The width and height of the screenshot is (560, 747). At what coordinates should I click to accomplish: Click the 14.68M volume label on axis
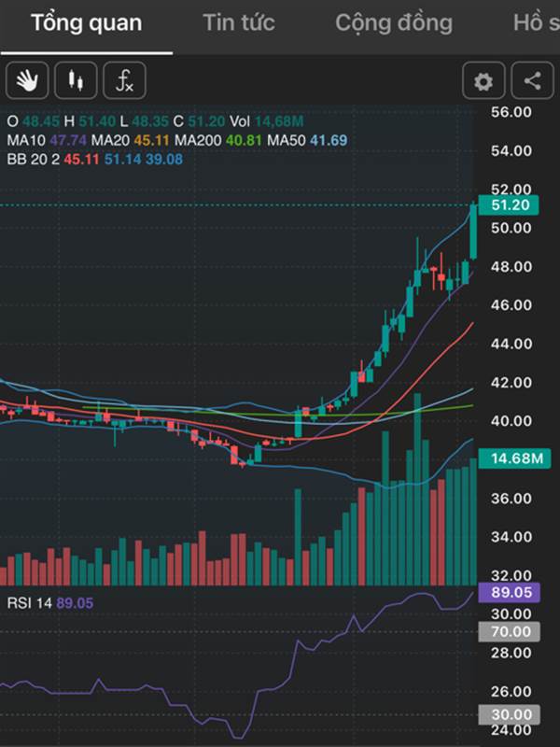pos(515,458)
